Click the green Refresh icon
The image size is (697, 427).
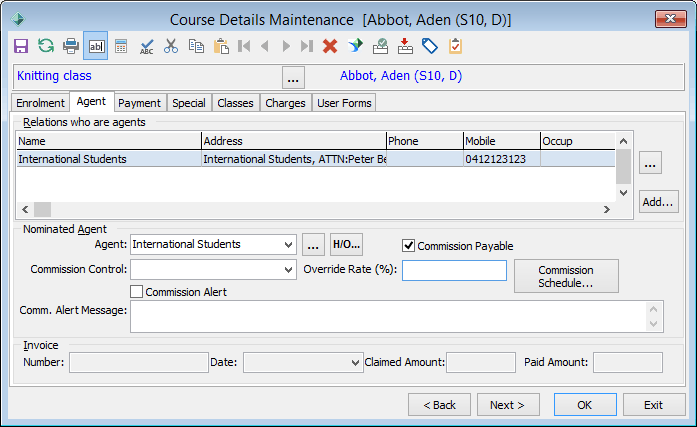coord(46,46)
